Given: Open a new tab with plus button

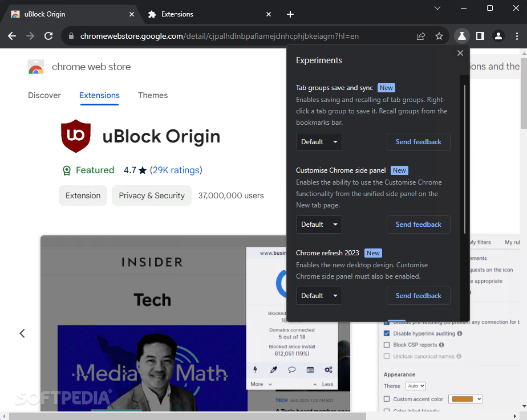Looking at the screenshot, I should (x=290, y=14).
